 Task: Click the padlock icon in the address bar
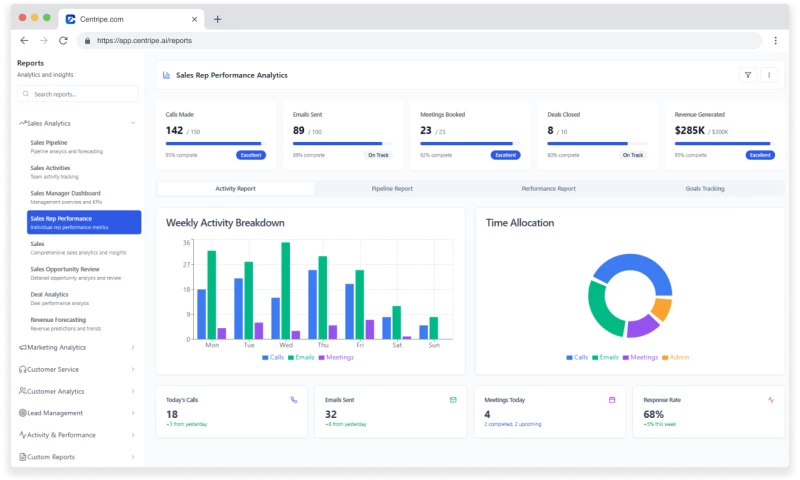pos(87,40)
